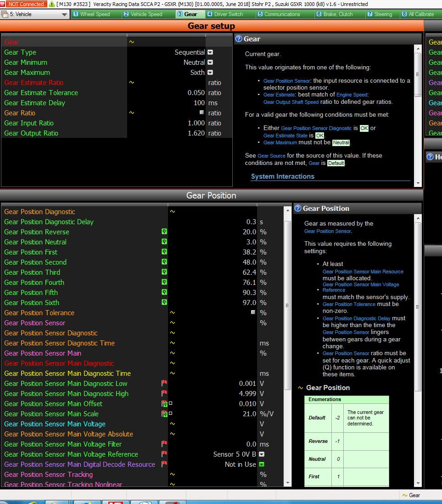Viewport: 442px width, 504px height.
Task: Select the Gear Position Sensor Main Voltage row label
Action: [x=55, y=424]
